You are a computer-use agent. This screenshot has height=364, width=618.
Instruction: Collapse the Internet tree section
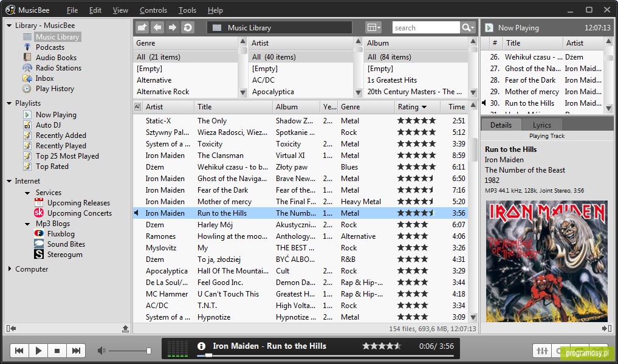coord(9,181)
